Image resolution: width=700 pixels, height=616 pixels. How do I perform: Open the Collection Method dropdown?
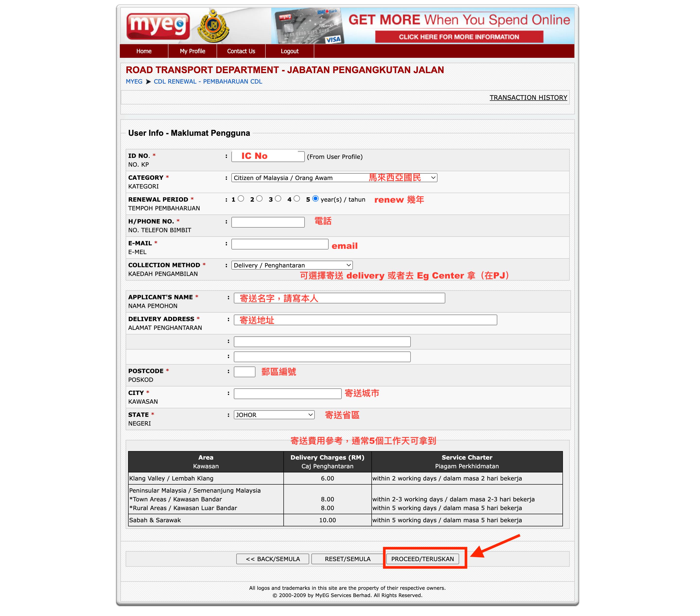[292, 265]
